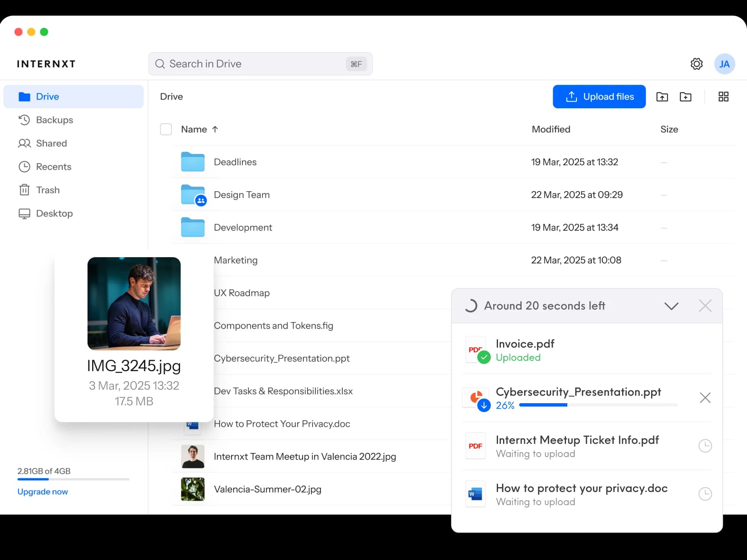The width and height of the screenshot is (747, 560).
Task: Select Shared in the sidebar
Action: point(51,144)
